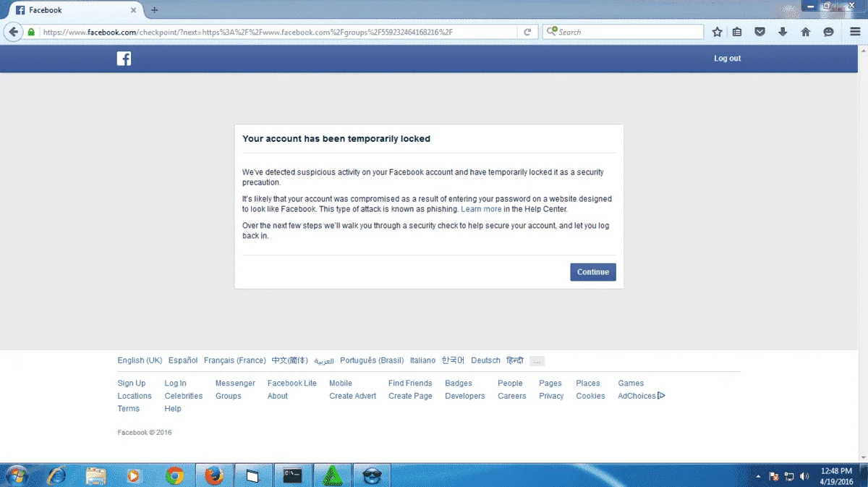Switch to Firefox in taskbar
Screen dimensions: 868x487
pos(213,475)
